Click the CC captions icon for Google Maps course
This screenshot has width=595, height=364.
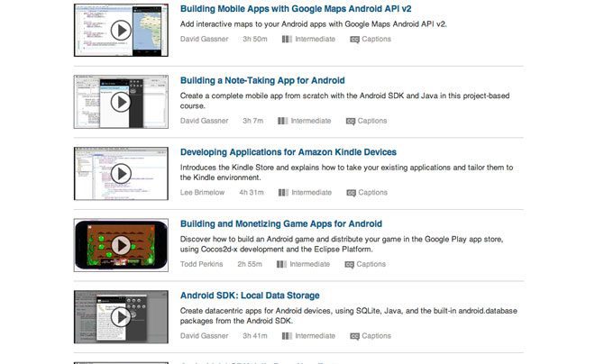pyautogui.click(x=354, y=40)
